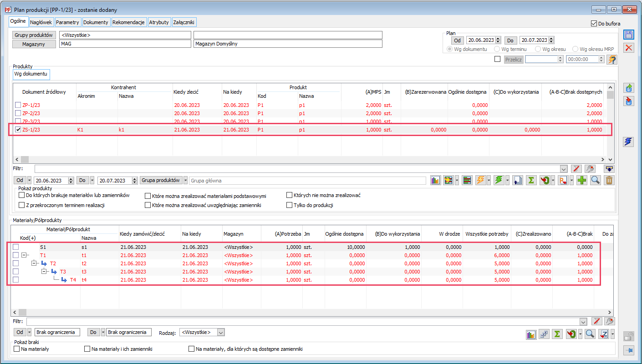Clear products filter with crossed funnel icon
The width and height of the screenshot is (642, 364).
[x=576, y=169]
